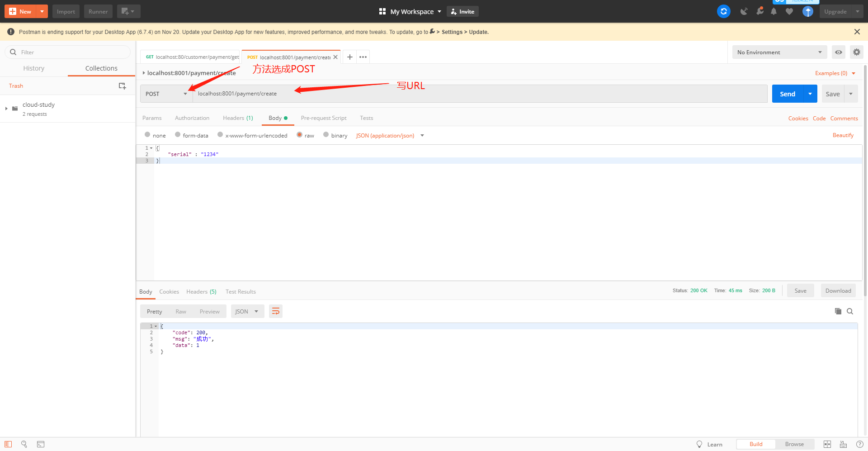This screenshot has height=451, width=868.
Task: Open the response Cookies tab
Action: click(169, 292)
